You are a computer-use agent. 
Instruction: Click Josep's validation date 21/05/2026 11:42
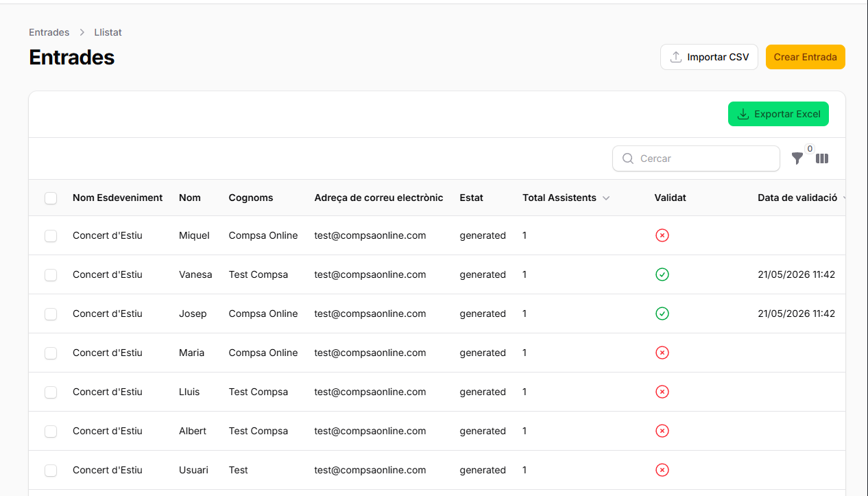(797, 314)
